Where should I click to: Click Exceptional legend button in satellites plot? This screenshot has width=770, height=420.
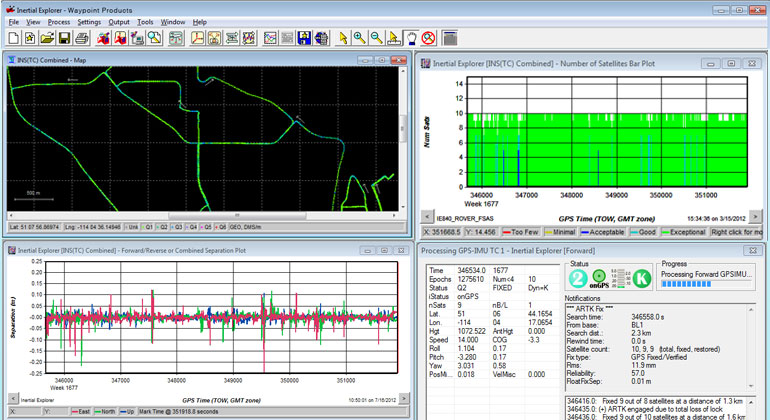point(684,232)
